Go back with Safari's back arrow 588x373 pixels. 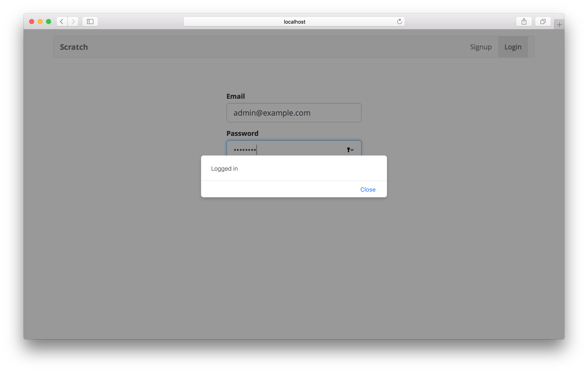point(62,22)
